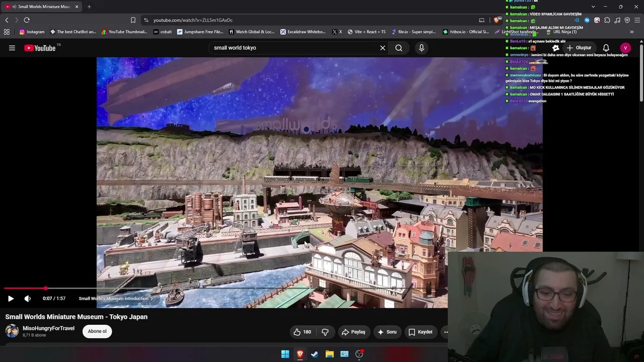Like the video with thumbs-up
The width and height of the screenshot is (644, 362).
click(302, 332)
